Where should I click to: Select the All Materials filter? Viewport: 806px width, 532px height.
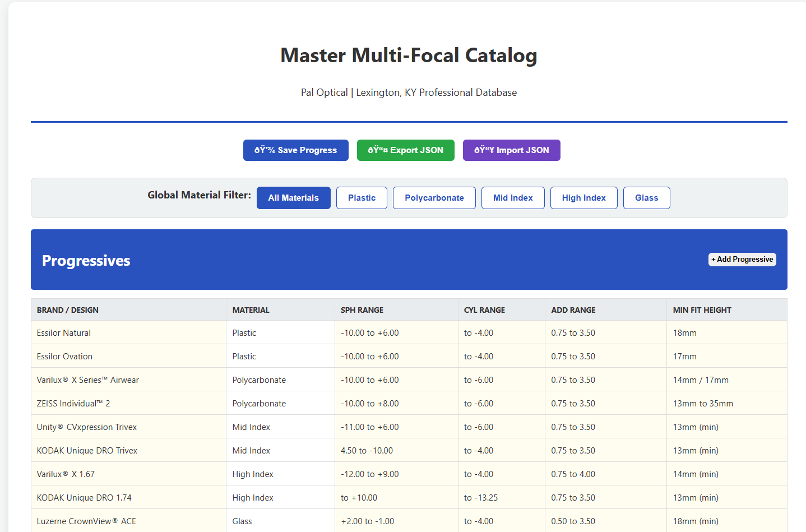coord(293,198)
